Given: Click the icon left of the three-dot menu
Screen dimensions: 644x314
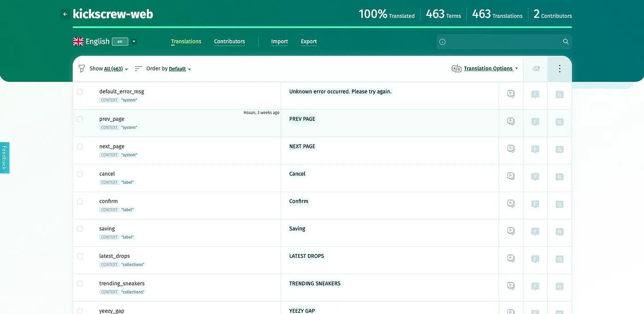Looking at the screenshot, I should [535, 69].
